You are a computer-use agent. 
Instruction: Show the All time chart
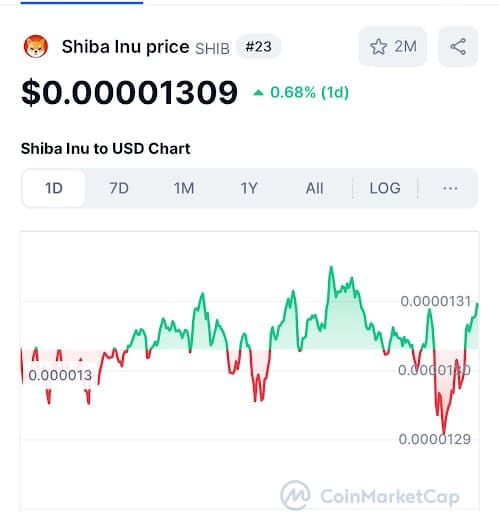(314, 188)
